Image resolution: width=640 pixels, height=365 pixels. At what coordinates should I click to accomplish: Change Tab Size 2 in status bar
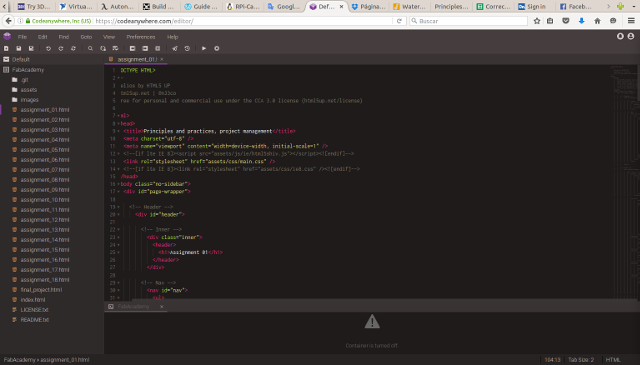click(x=581, y=360)
